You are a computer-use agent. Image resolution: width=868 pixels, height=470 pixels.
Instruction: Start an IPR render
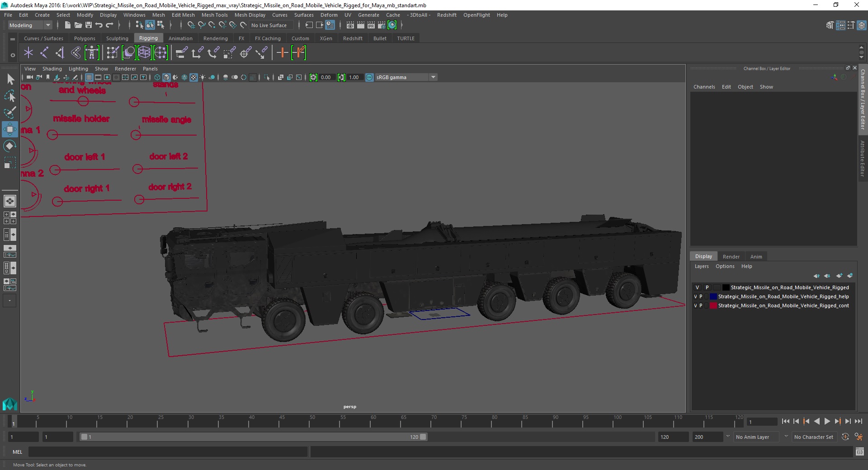(371, 25)
